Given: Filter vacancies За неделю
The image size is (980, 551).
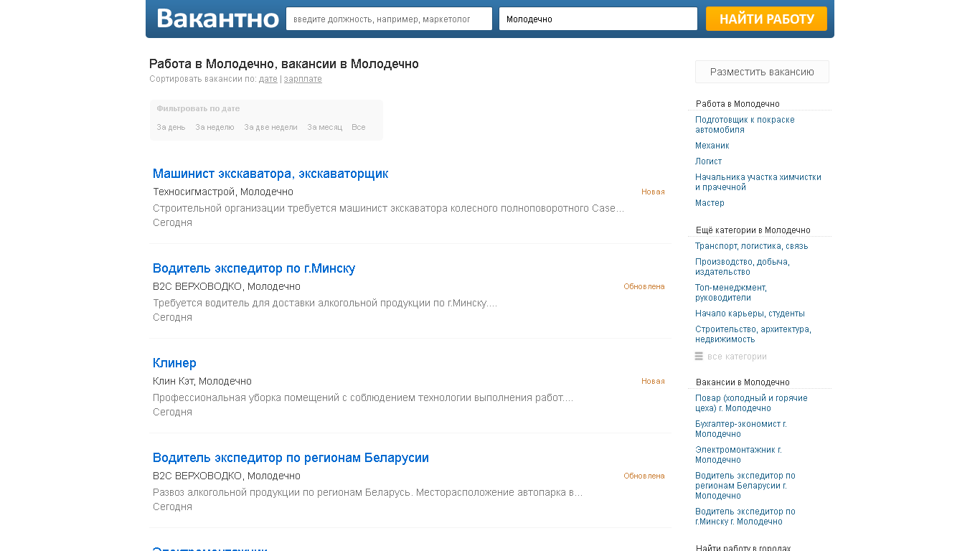Looking at the screenshot, I should 215,127.
